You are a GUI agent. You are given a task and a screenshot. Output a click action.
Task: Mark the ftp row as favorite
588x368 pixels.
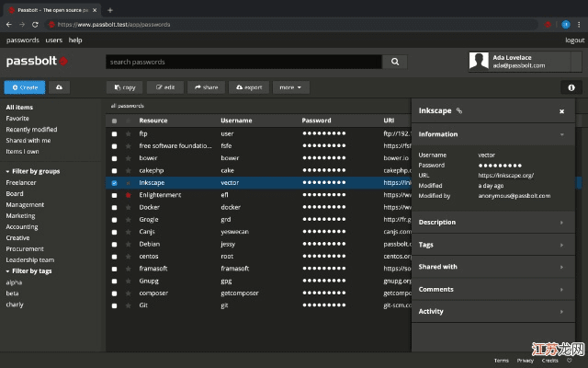[128, 133]
